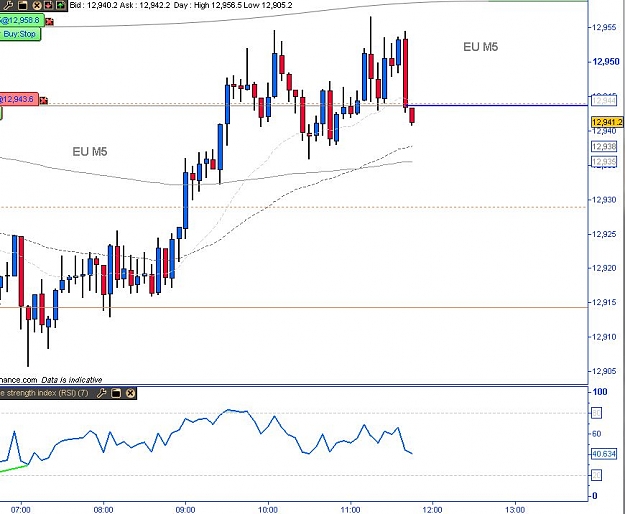This screenshot has width=625, height=514.
Task: Click the 09:00 label on the time axis
Action: pos(185,510)
